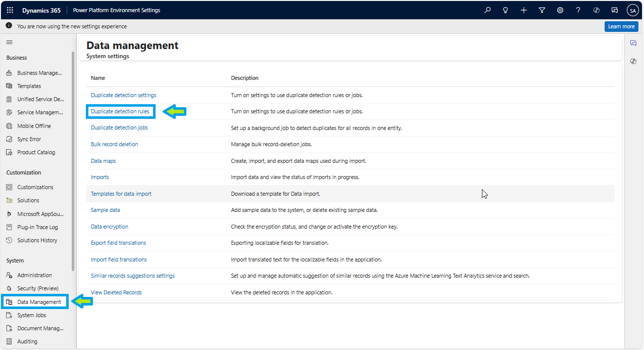Click the Learn more button

click(x=621, y=26)
